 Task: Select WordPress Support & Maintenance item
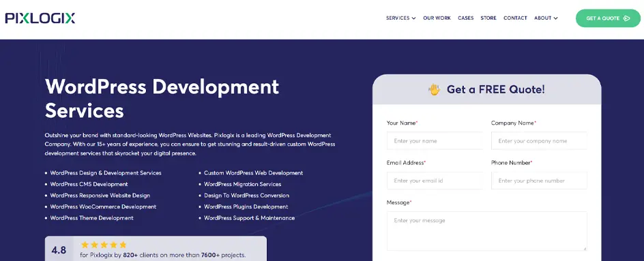pyautogui.click(x=249, y=218)
